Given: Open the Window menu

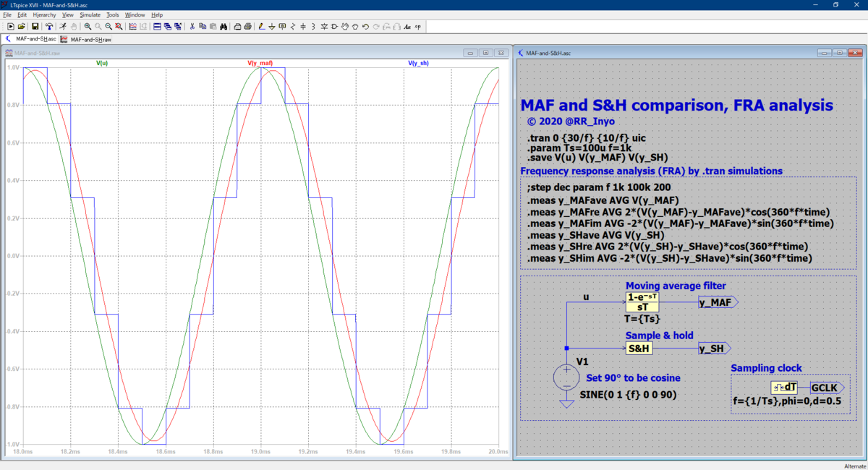Looking at the screenshot, I should (x=135, y=14).
